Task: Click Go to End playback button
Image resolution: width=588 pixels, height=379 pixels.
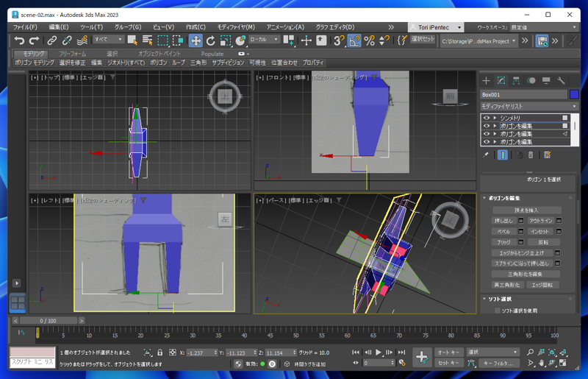Action: 401,352
